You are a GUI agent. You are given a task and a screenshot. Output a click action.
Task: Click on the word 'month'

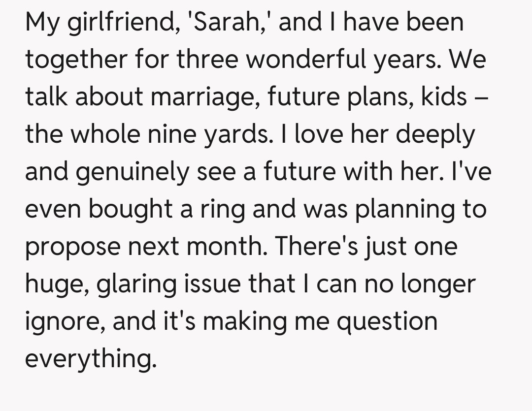(231, 247)
